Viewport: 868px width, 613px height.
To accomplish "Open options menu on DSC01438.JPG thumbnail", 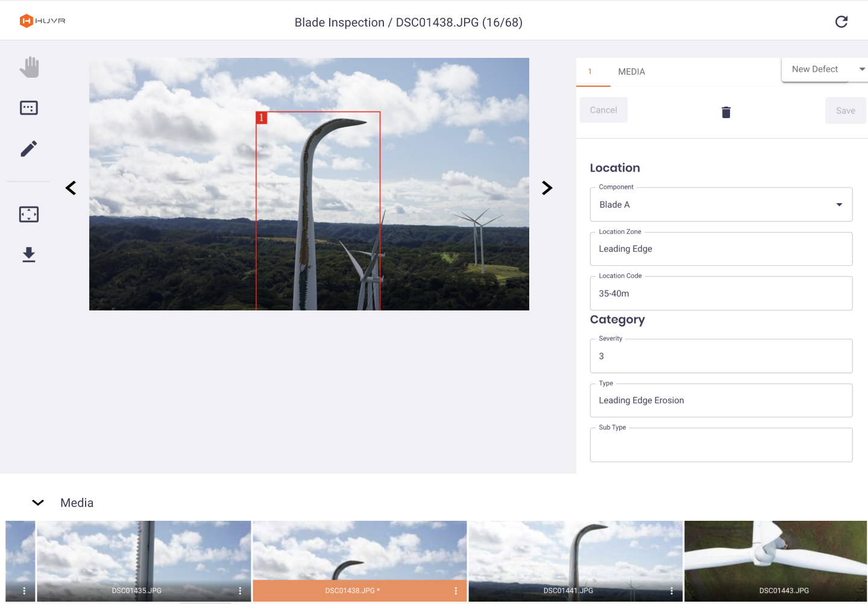I will click(x=456, y=591).
